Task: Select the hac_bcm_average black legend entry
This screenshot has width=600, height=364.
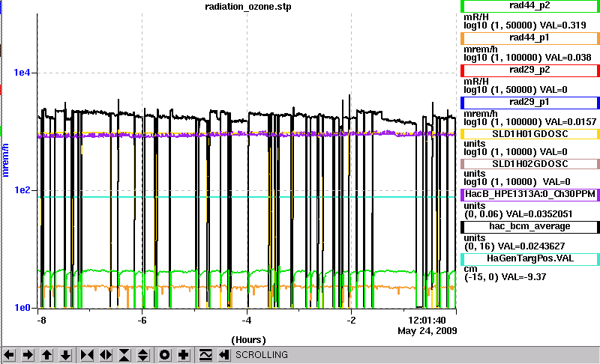Action: (x=530, y=226)
